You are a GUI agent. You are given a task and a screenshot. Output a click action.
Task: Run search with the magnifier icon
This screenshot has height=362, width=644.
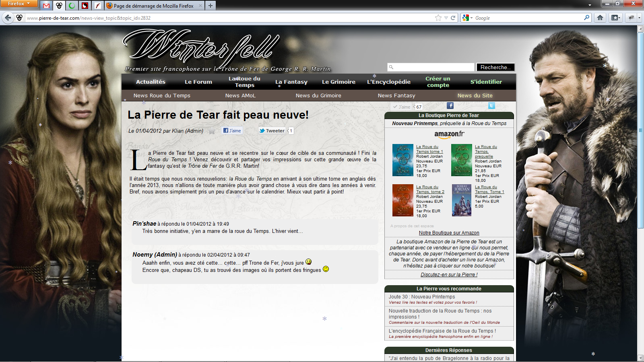point(586,18)
